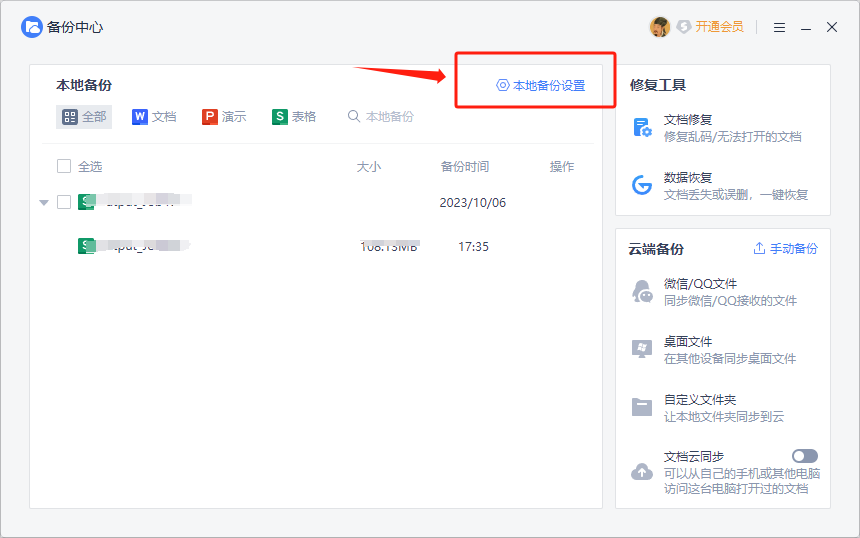Viewport: 860px width, 538px height.
Task: Click the 数据恢复 data recovery icon
Action: pos(642,185)
